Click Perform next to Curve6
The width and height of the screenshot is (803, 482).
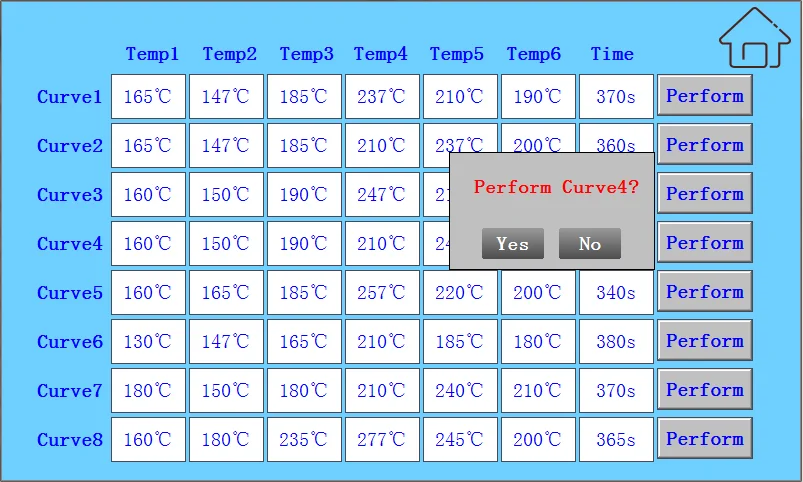pos(705,341)
